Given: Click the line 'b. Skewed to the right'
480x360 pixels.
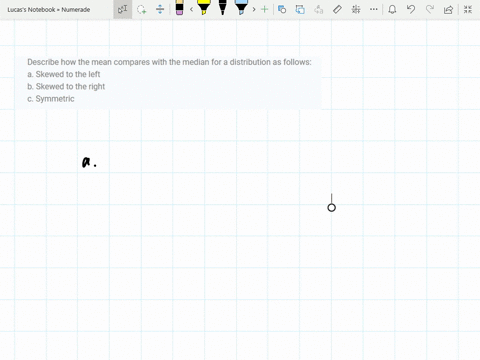Looking at the screenshot, I should click(x=66, y=87).
